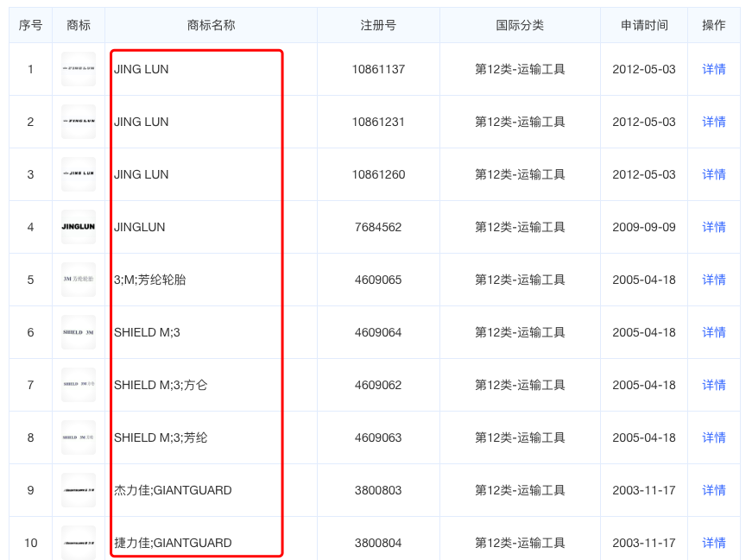Open 详情 for SHIELD M;3;方仑
This screenshot has width=752, height=560.
click(714, 385)
